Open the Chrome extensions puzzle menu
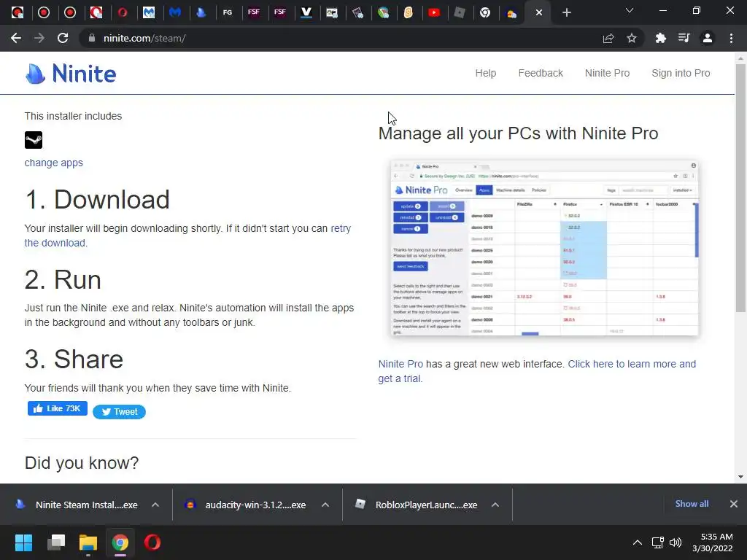The image size is (747, 560). [660, 38]
